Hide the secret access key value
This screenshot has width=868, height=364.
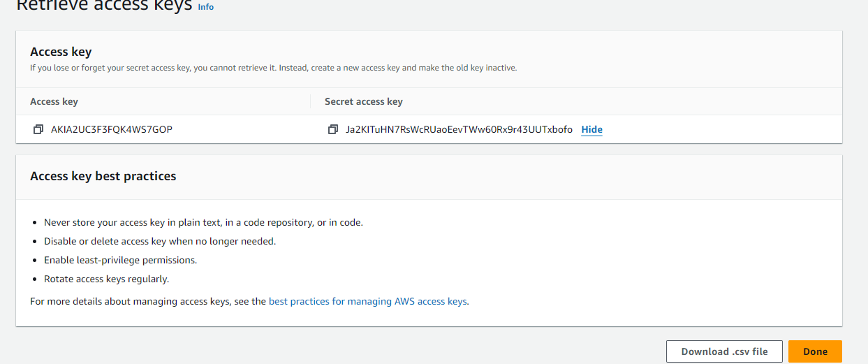(591, 130)
